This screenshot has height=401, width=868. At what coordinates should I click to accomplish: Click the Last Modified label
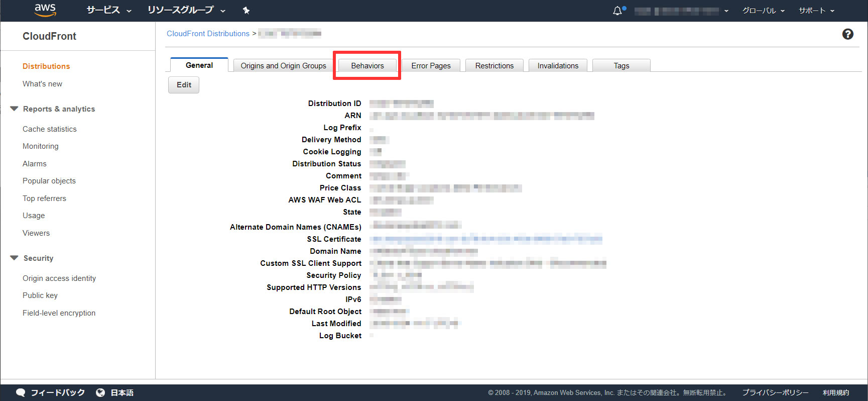[336, 324]
